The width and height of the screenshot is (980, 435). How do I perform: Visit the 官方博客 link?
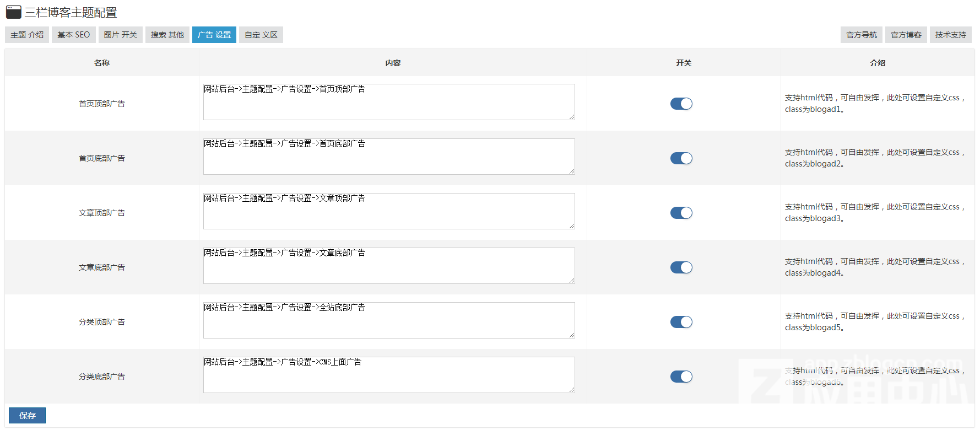[906, 35]
